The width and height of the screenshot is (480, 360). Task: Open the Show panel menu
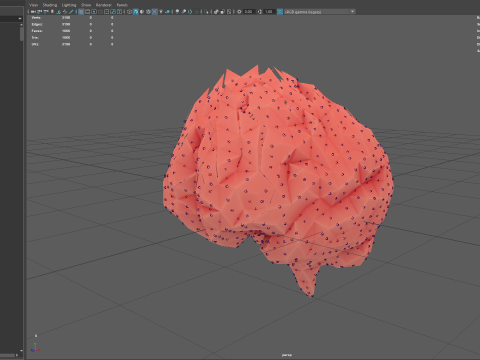click(x=86, y=5)
